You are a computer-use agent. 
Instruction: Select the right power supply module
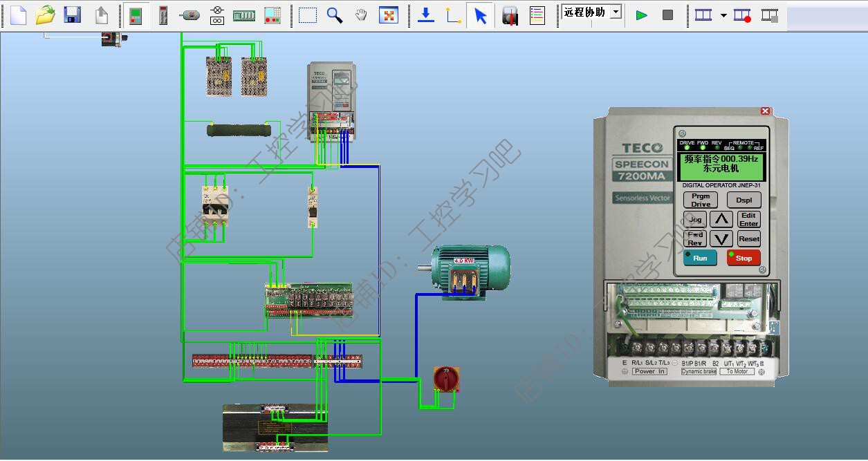click(254, 76)
